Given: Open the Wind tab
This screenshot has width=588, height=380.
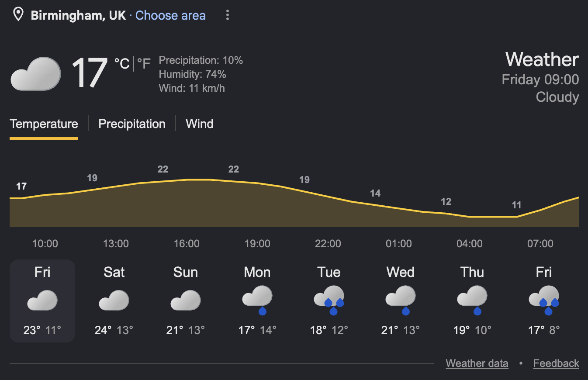Looking at the screenshot, I should 200,124.
